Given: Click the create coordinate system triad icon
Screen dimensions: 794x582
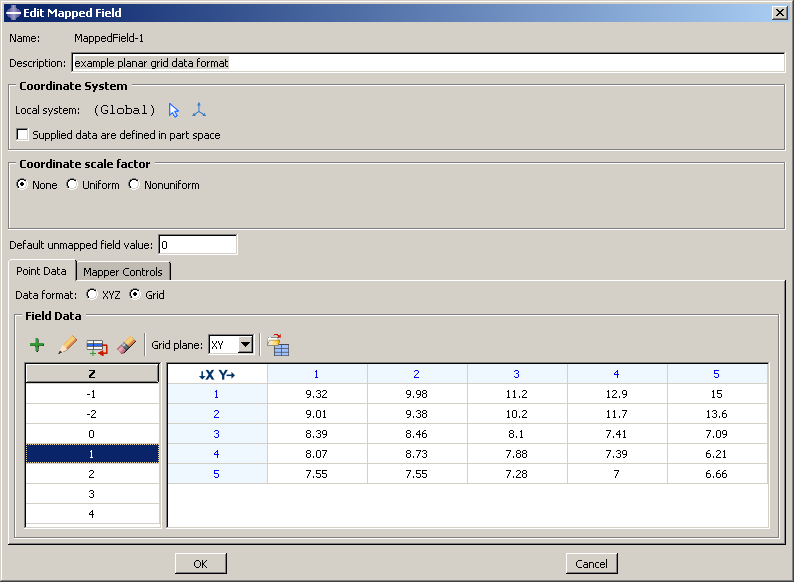Looking at the screenshot, I should 199,110.
